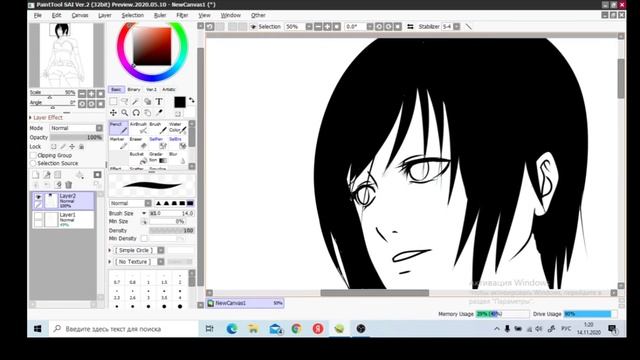
Task: Select the Magic Wand tool
Action: [136, 102]
